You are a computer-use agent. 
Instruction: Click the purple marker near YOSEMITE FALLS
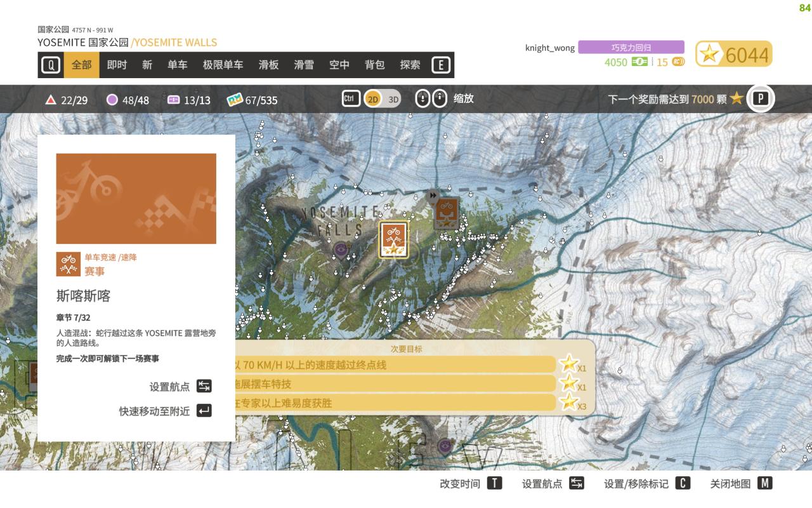(341, 249)
